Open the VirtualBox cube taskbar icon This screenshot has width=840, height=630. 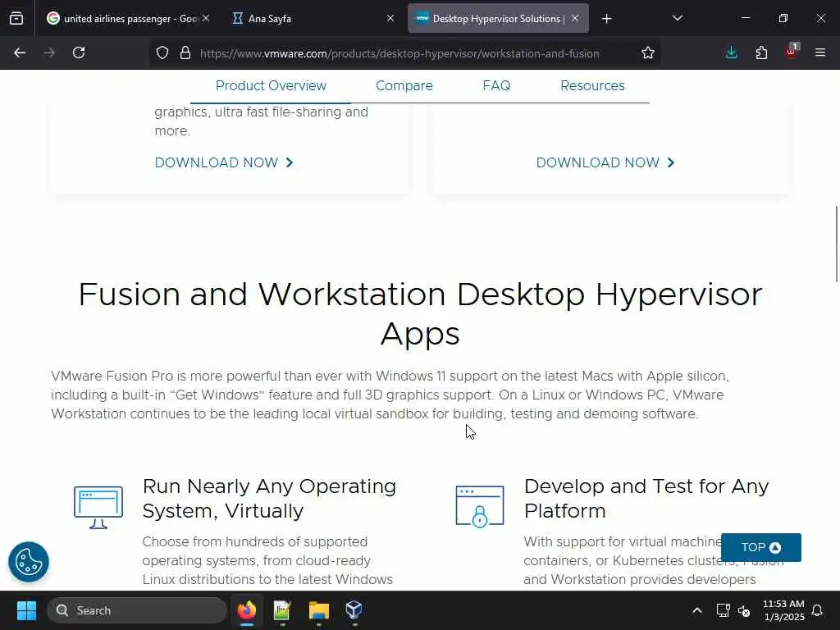click(x=354, y=610)
